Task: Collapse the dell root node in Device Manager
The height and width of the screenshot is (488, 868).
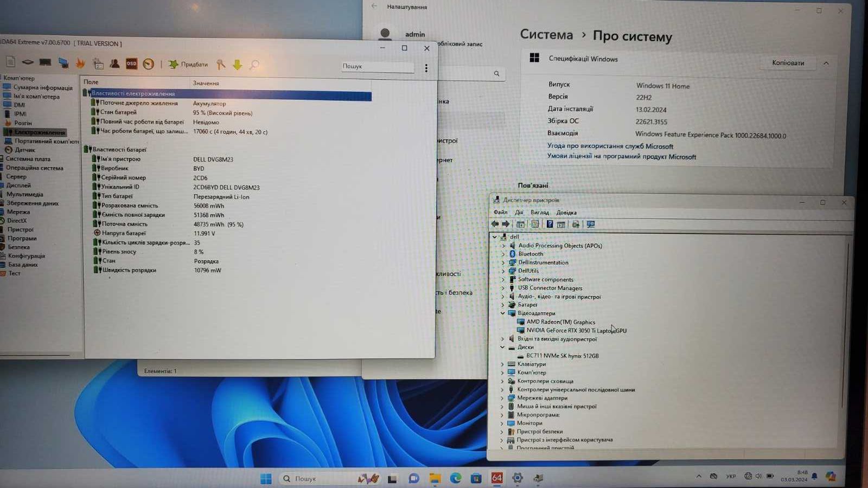Action: pyautogui.click(x=494, y=237)
